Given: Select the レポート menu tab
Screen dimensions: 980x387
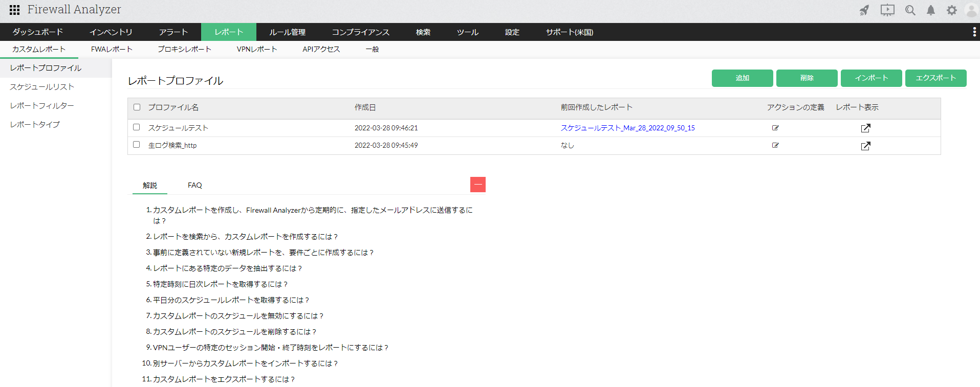Looking at the screenshot, I should click(x=229, y=32).
